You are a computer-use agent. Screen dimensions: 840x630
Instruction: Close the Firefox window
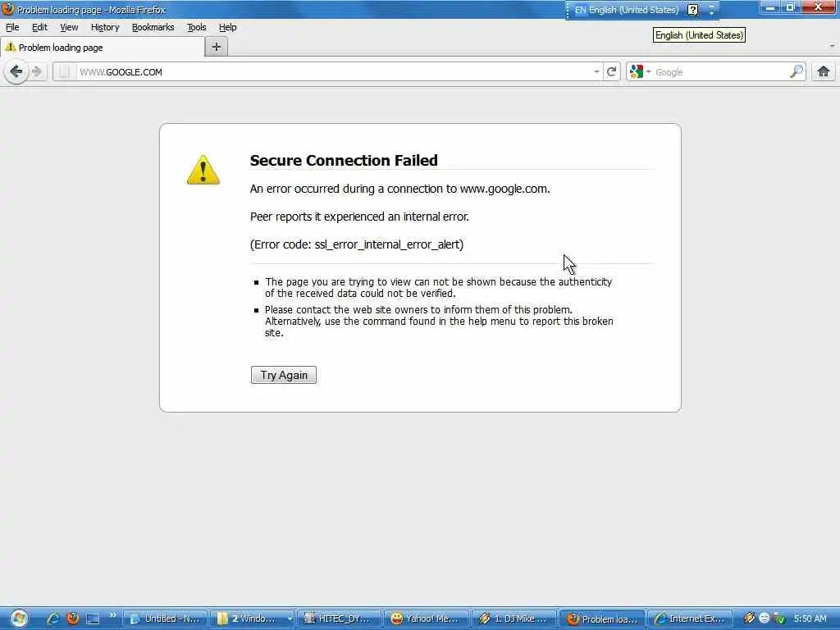(818, 7)
